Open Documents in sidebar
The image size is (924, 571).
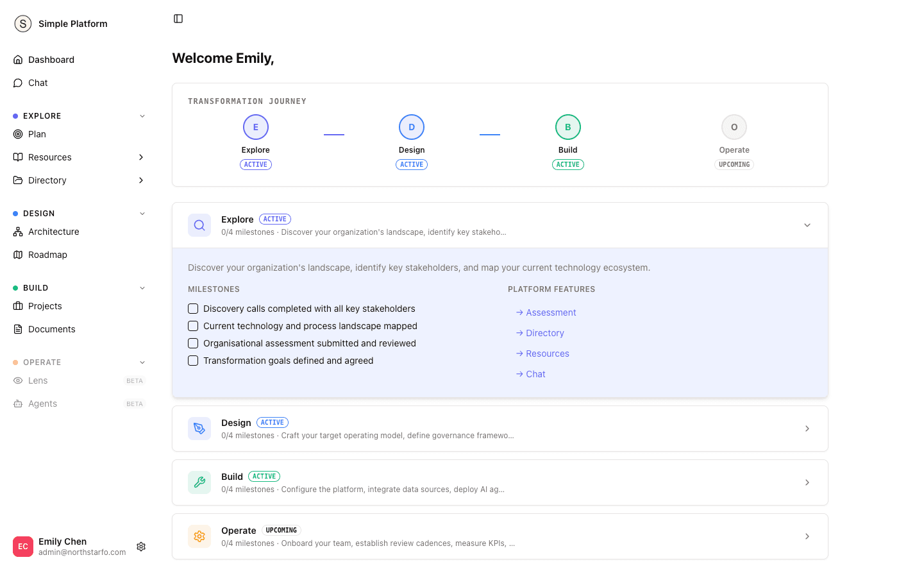(x=80, y=329)
